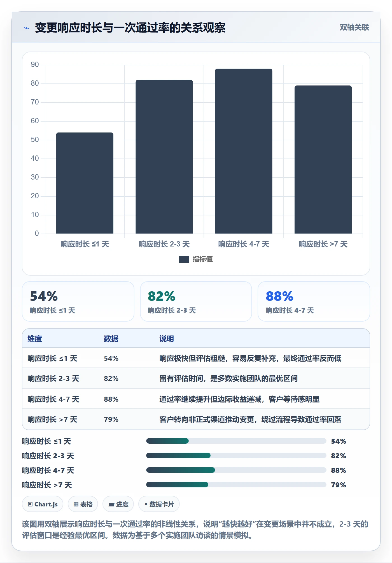The height and width of the screenshot is (563, 392).
Task: Click the 指标值 legend label
Action: coord(202,259)
